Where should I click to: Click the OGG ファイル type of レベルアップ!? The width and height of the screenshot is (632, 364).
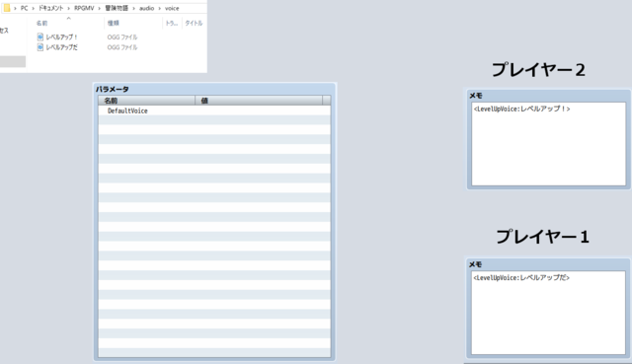click(122, 37)
